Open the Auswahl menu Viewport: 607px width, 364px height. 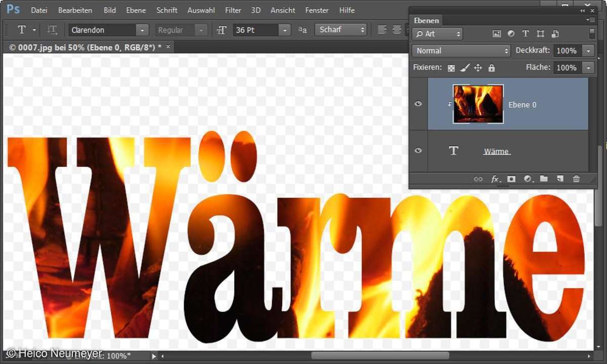pyautogui.click(x=201, y=10)
